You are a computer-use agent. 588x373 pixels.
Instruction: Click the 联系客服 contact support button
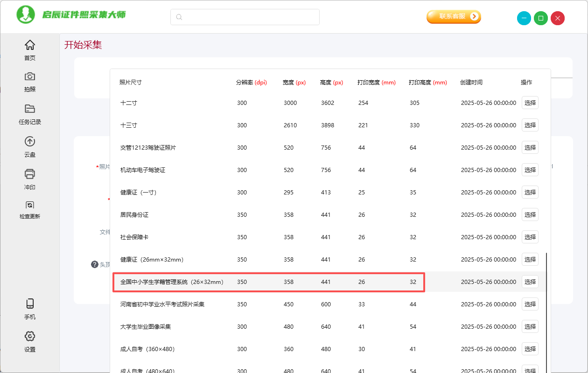454,17
